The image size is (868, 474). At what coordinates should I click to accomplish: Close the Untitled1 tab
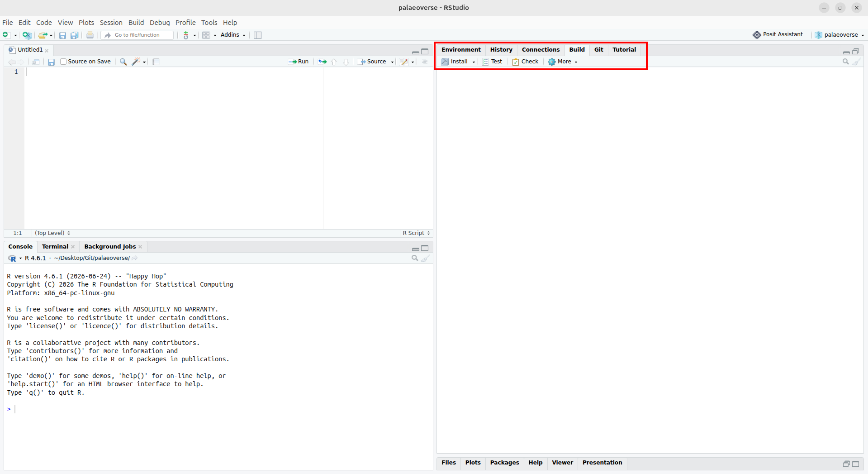pyautogui.click(x=47, y=50)
